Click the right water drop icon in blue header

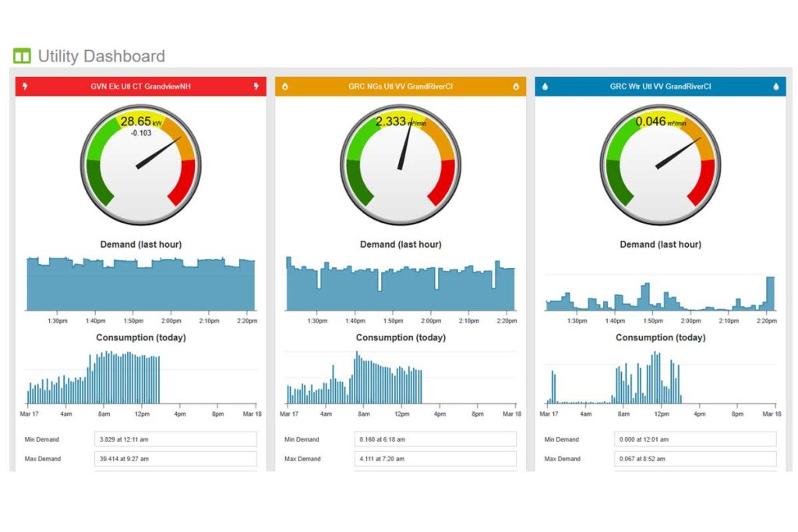coord(776,86)
